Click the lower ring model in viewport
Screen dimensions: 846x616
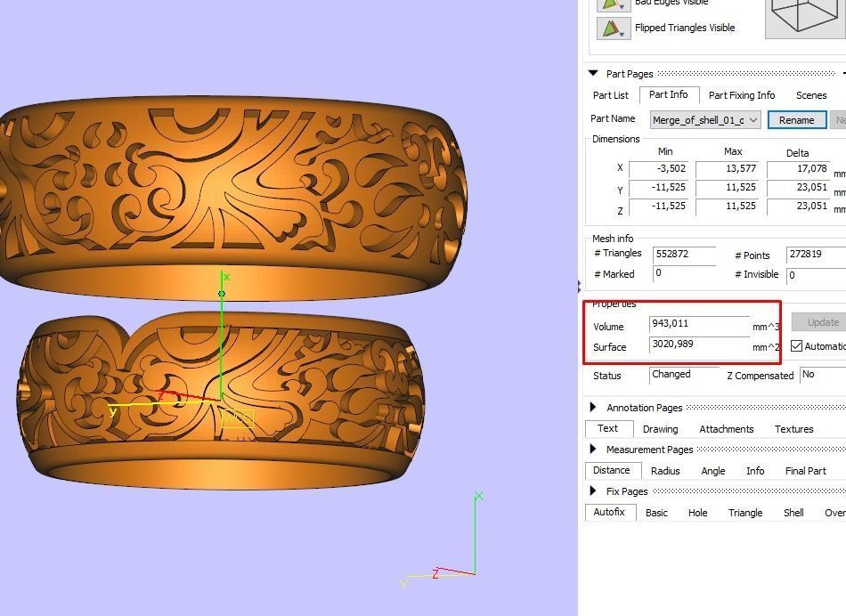pos(221,401)
